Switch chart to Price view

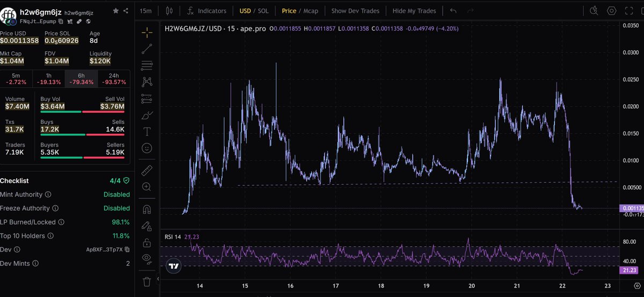coord(289,11)
